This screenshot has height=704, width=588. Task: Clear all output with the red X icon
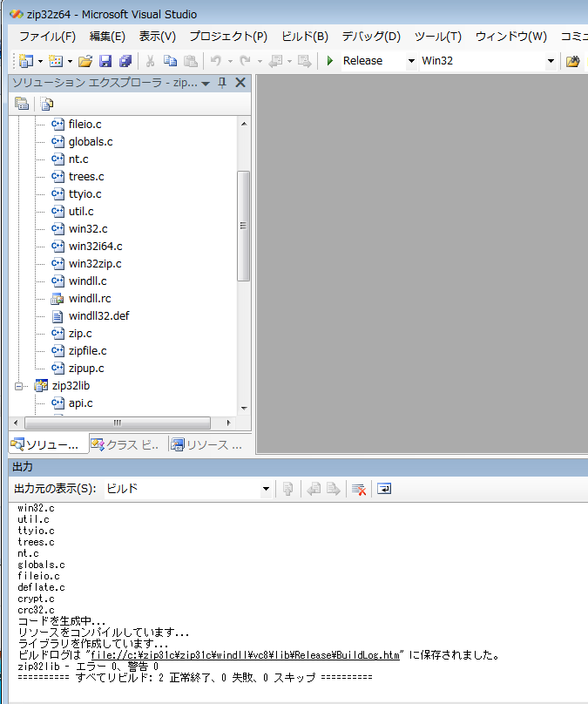(359, 489)
